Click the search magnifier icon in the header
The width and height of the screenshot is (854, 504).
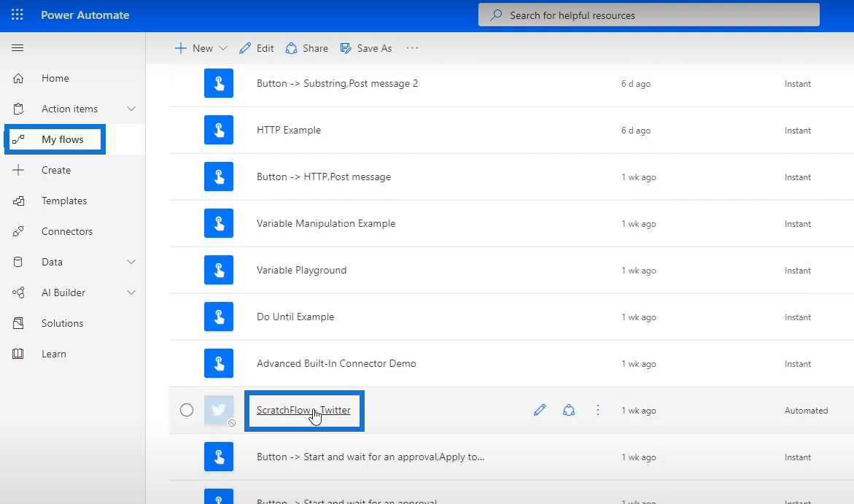(x=496, y=15)
